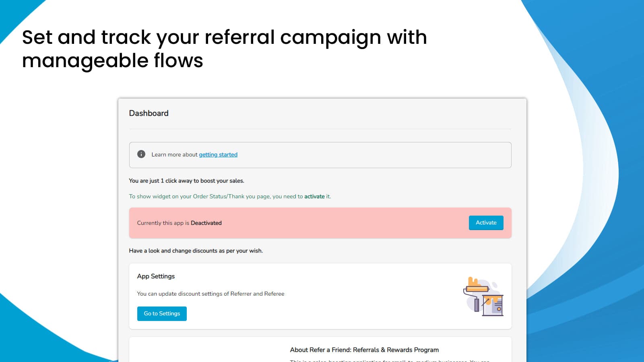
Task: Click the main referral campaign headline
Action: [225, 48]
